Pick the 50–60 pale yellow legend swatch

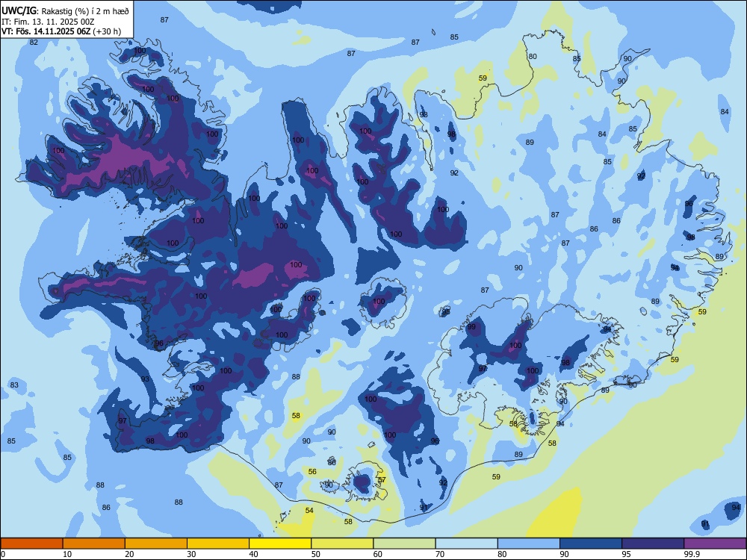click(342, 544)
